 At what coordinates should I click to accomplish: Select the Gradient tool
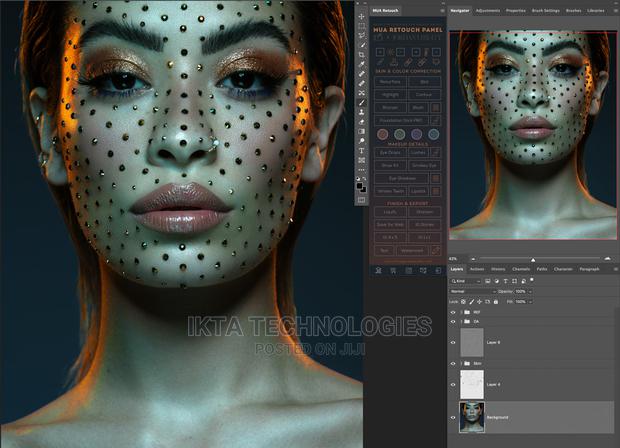[x=361, y=132]
